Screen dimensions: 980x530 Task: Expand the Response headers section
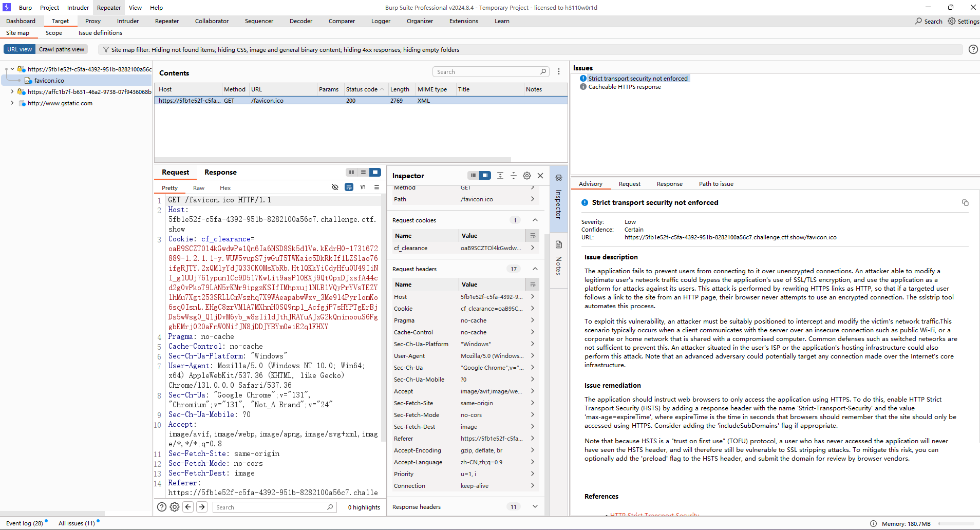pyautogui.click(x=535, y=506)
